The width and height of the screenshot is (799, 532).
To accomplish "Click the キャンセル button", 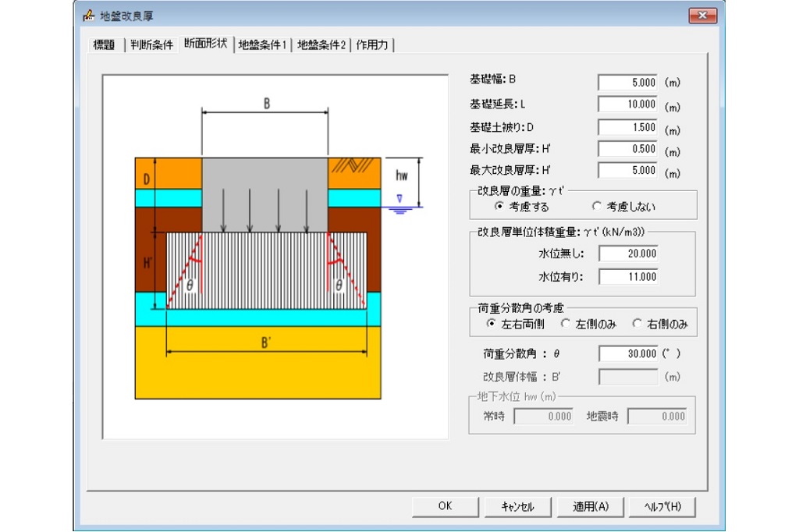I will coord(517,506).
